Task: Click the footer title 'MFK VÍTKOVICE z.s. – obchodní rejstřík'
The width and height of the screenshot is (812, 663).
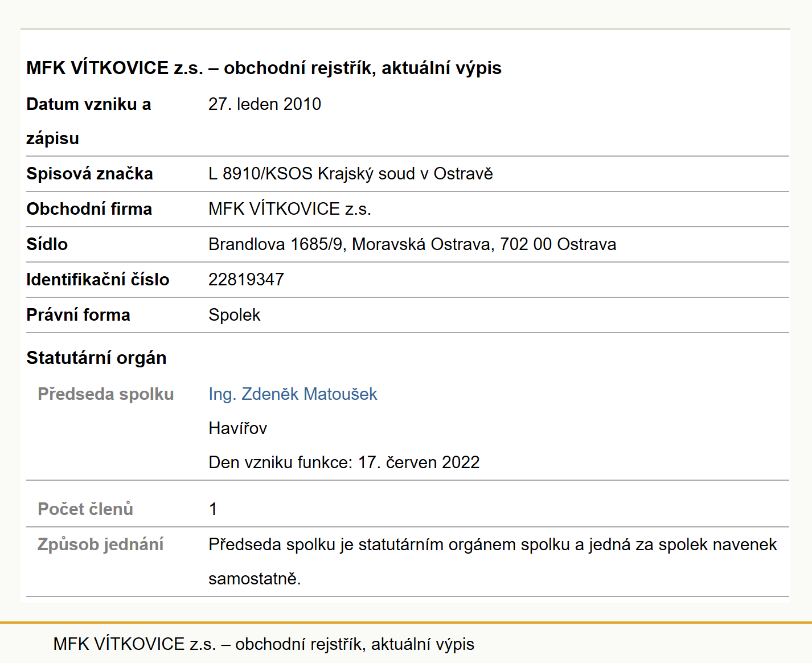Action: coord(208,644)
